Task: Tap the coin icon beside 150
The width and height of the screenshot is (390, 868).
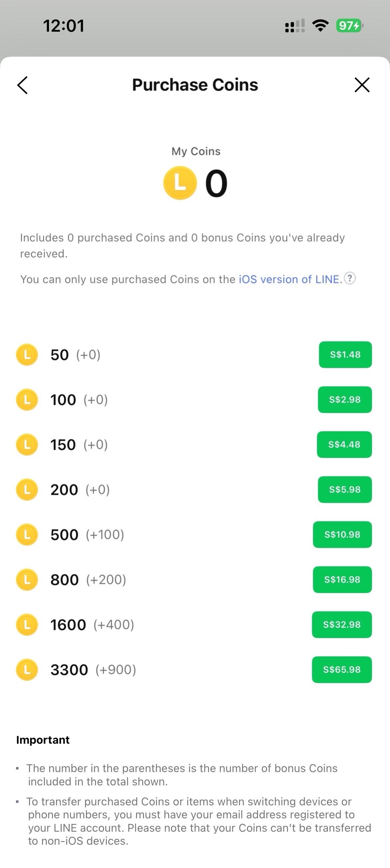Action: 27,444
